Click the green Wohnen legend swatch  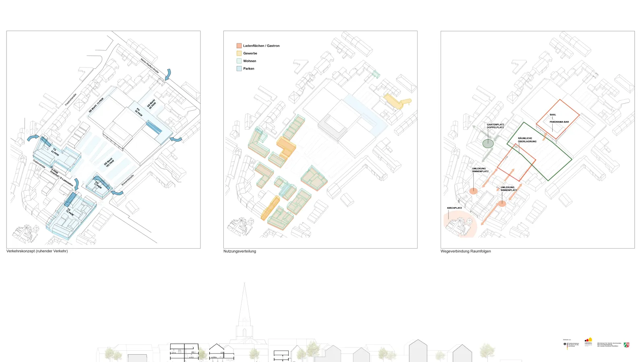[x=239, y=61]
